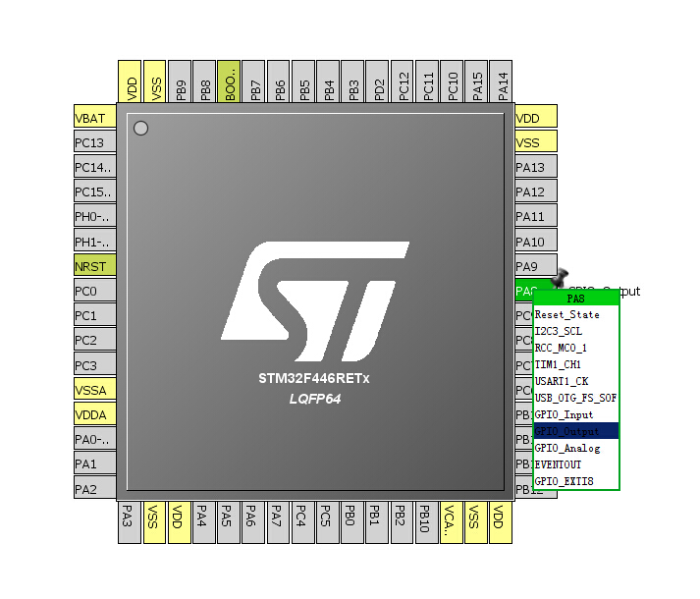700x599 pixels.
Task: Click pin PA11
Action: (x=536, y=217)
